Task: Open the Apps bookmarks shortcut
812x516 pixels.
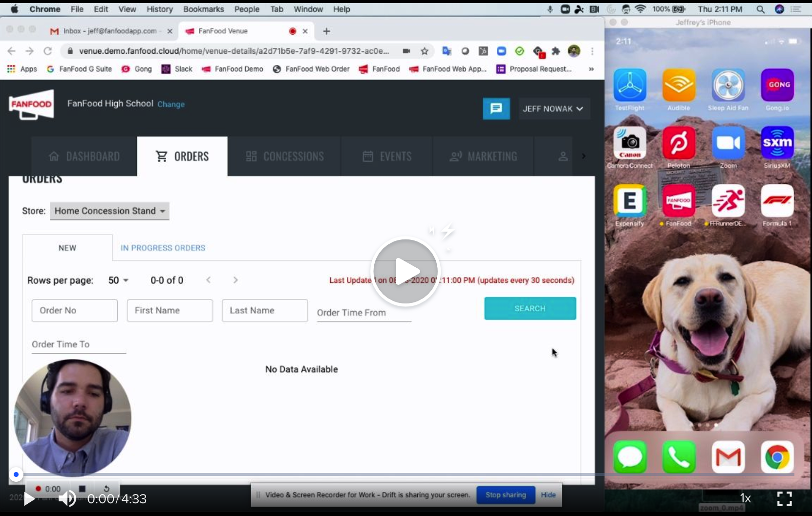Action: click(x=22, y=69)
